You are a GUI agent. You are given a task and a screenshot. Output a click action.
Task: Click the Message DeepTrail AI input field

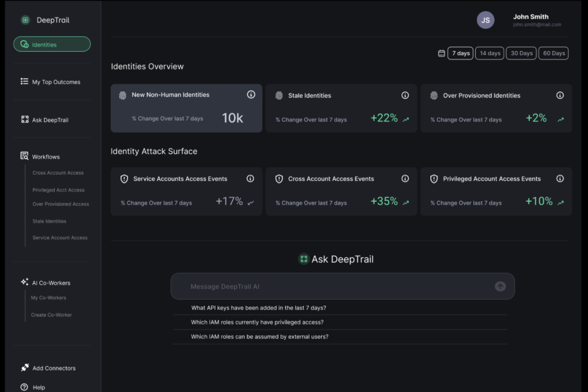point(331,287)
